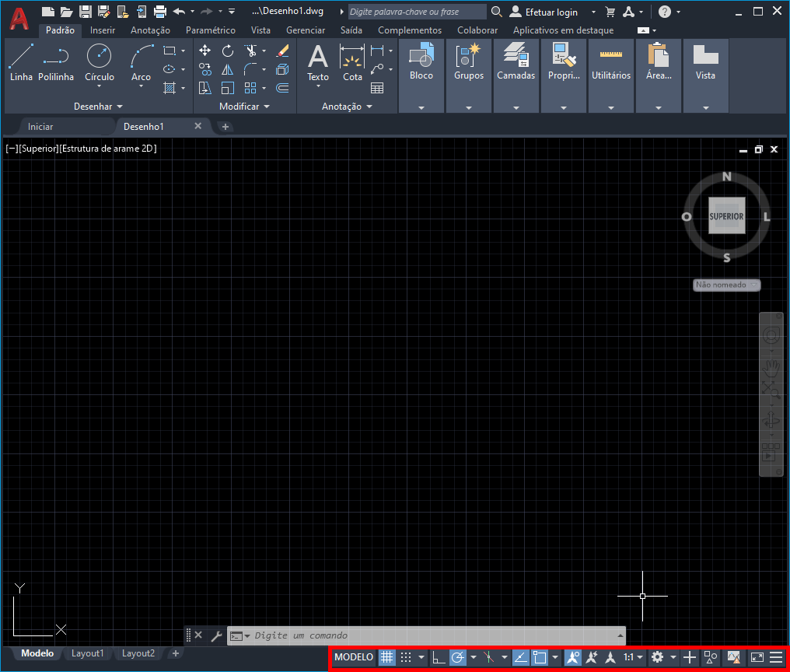790x672 pixels.
Task: Open the Vista panel button
Action: tap(705, 62)
